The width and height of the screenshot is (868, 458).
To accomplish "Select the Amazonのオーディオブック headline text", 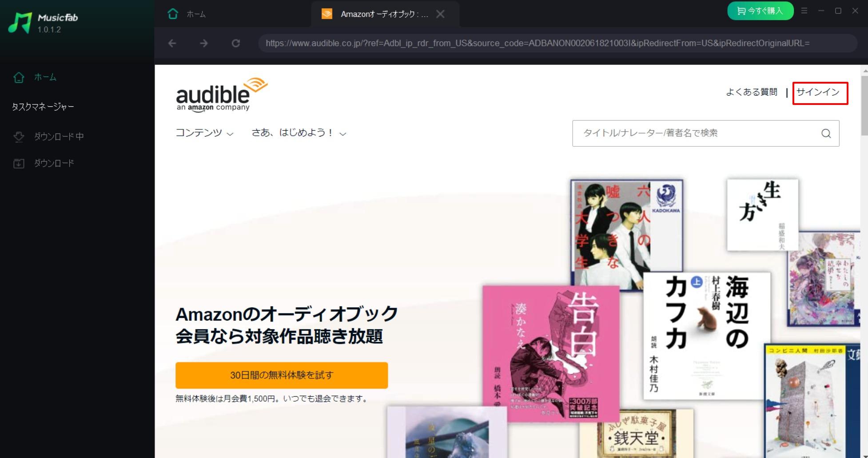I will tap(287, 325).
